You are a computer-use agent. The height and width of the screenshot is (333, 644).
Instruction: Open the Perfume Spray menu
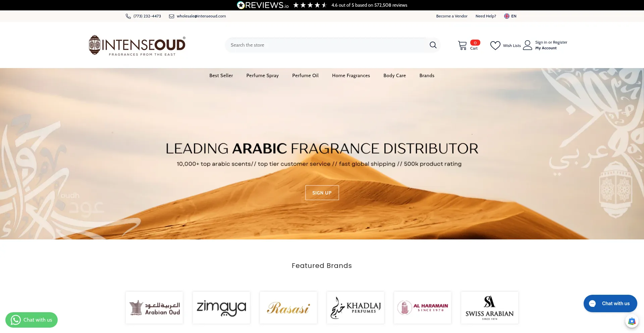coord(263,75)
